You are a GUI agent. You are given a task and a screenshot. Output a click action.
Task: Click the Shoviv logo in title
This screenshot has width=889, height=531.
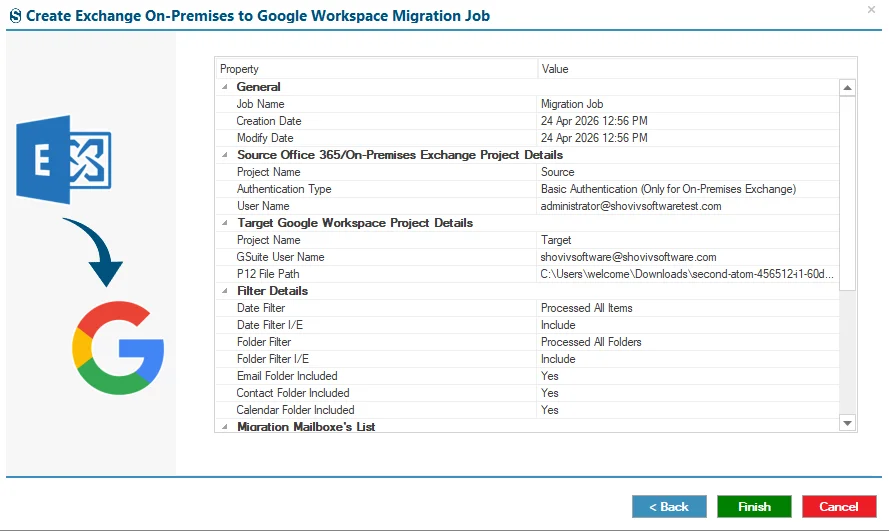click(15, 16)
